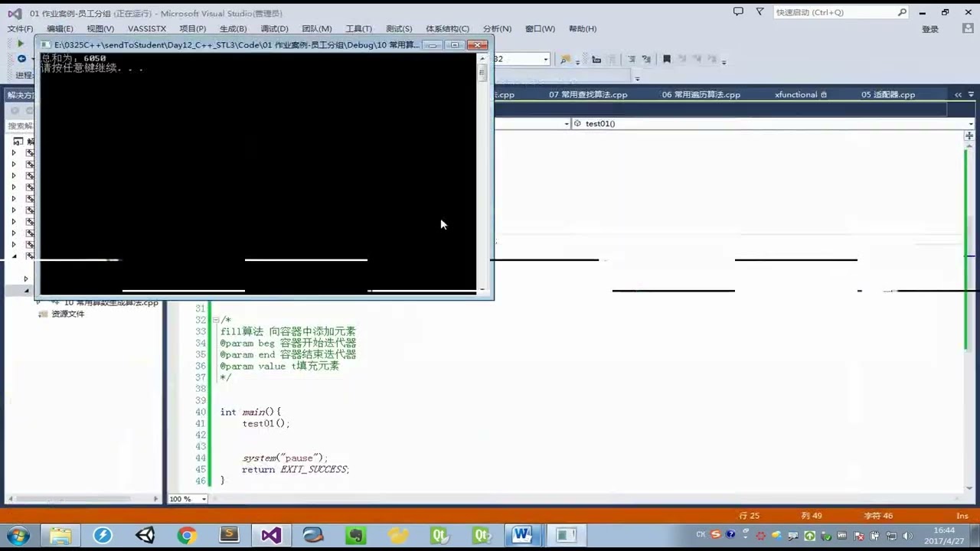
Task: Click the split editor handle icon
Action: coord(969,135)
